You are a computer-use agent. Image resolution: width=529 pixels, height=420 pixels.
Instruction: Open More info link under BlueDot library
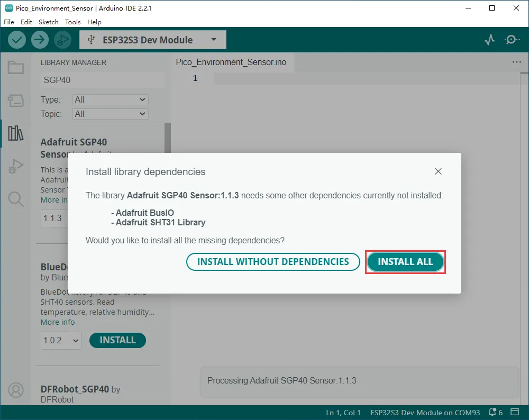click(58, 322)
